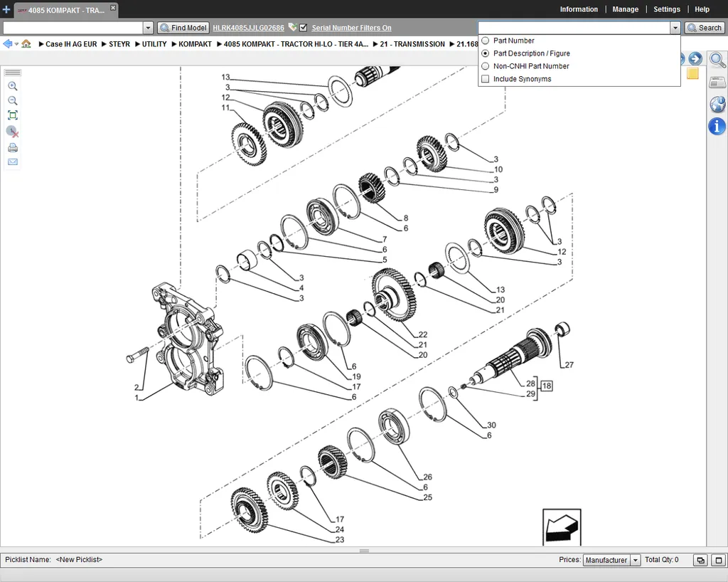728x582 pixels.
Task: Click the restore picklist panel button
Action: (700, 560)
